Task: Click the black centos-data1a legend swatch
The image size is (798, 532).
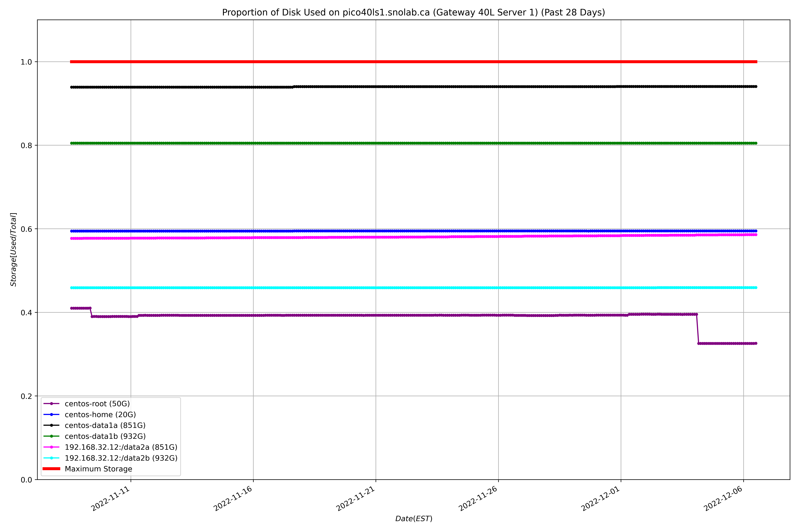Action: point(52,425)
